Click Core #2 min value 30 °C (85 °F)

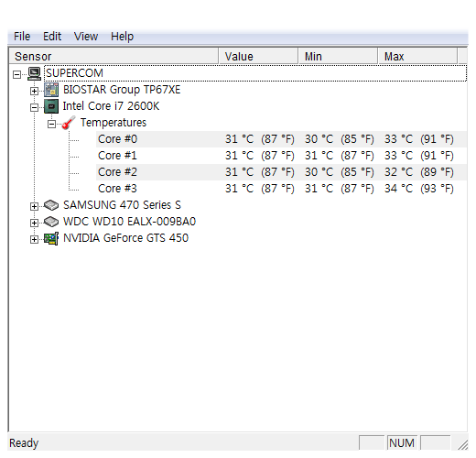[340, 172]
